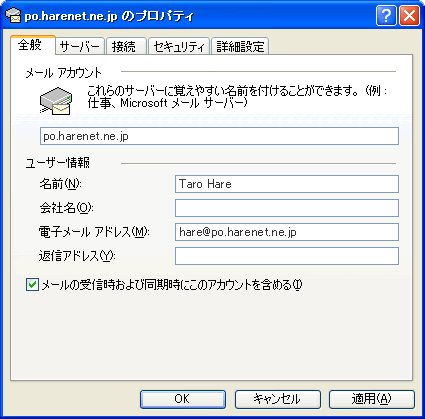
Task: Click the mail account name field po.harenet.ne.jp
Action: tap(219, 136)
